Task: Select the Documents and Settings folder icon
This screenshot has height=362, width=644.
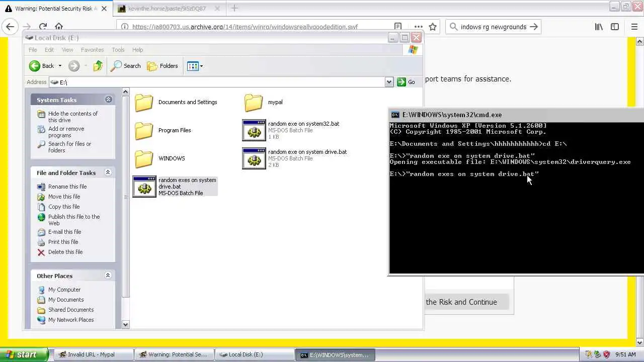Action: [144, 102]
